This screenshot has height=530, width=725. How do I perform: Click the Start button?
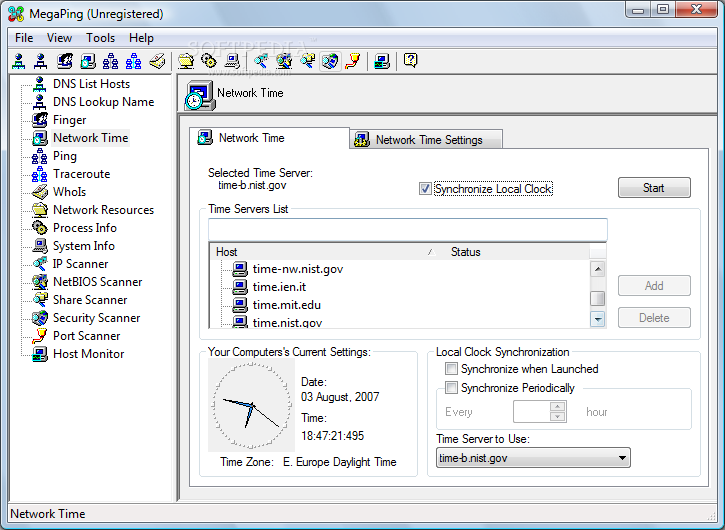[x=654, y=188]
